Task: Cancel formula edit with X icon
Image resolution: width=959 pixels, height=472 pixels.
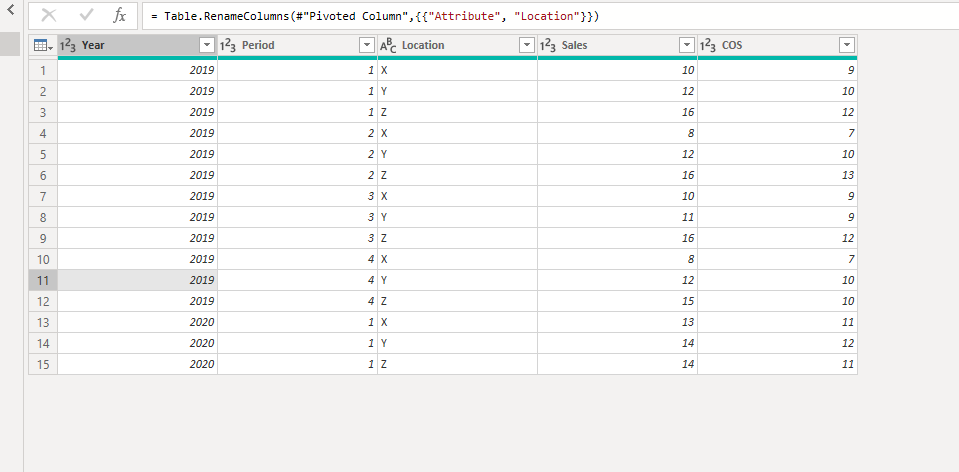Action: point(48,16)
